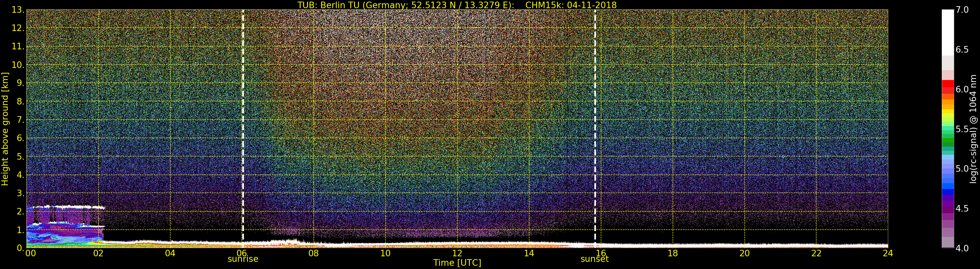Click the height-axis tick "1."

pyautogui.click(x=20, y=229)
